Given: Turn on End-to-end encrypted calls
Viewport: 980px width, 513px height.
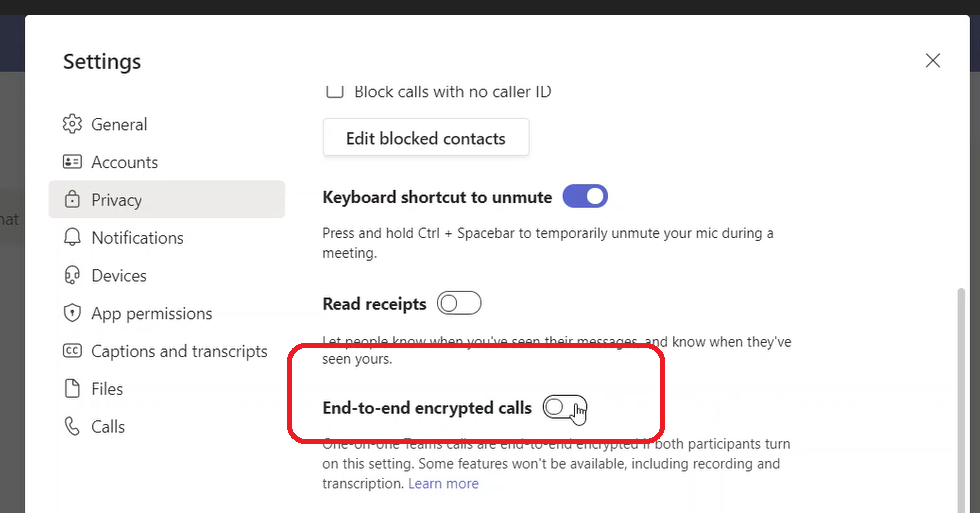Looking at the screenshot, I should pyautogui.click(x=564, y=407).
